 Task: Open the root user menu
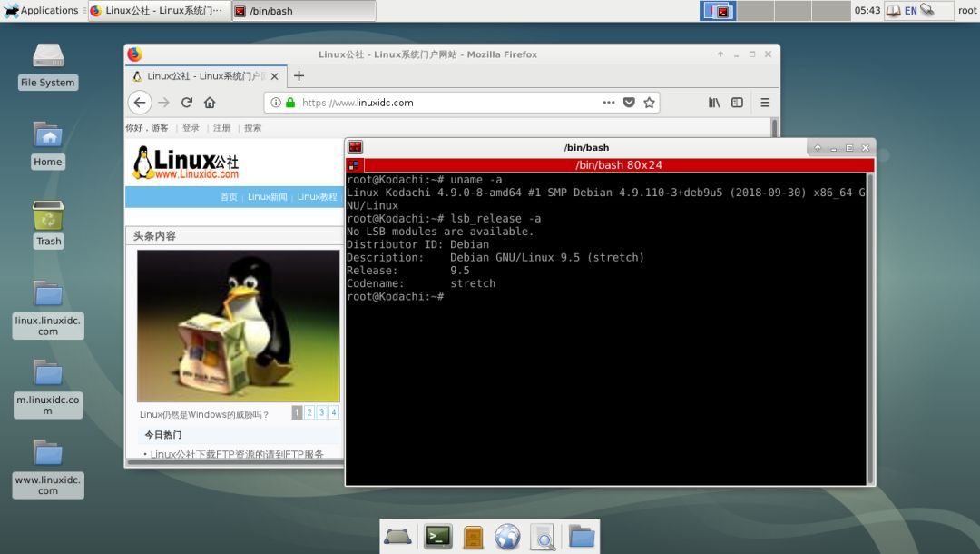tap(966, 11)
